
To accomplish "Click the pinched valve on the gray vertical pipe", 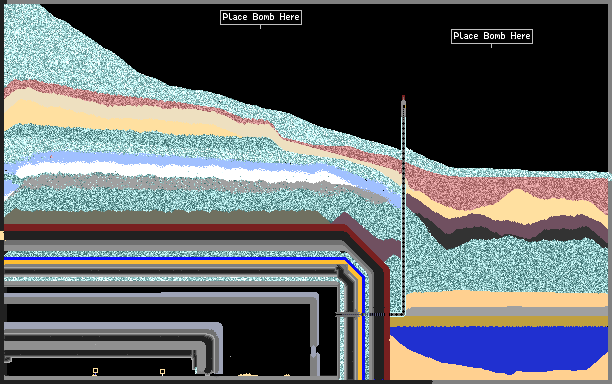I will [x=314, y=351].
